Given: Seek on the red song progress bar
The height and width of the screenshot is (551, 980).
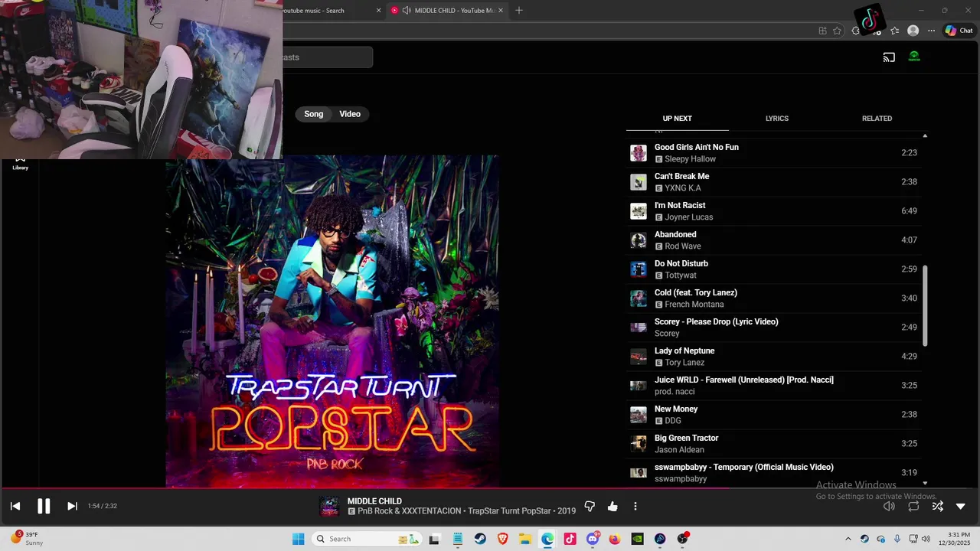Looking at the screenshot, I should [x=490, y=487].
